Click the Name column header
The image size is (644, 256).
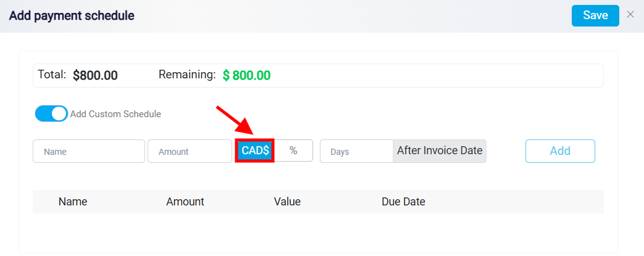coord(73,202)
